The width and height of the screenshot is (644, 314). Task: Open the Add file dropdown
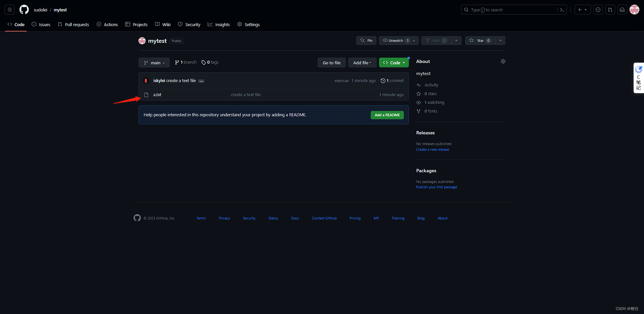pos(362,63)
